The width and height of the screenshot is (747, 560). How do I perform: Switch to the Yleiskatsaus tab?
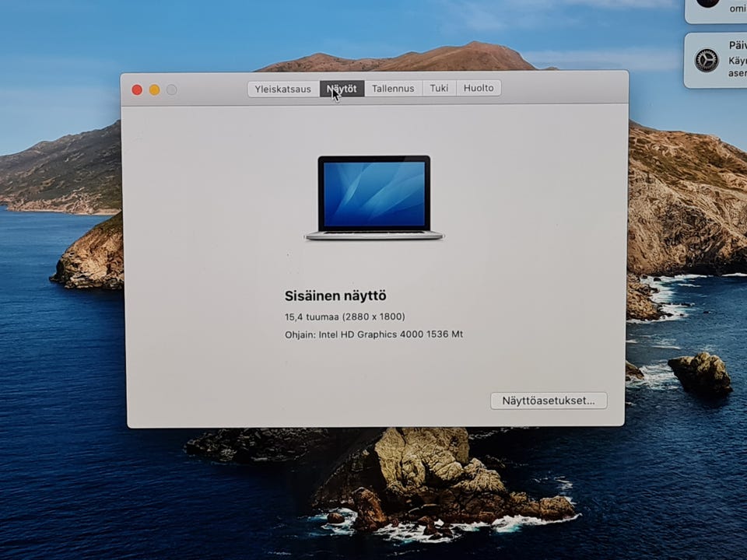(x=283, y=89)
